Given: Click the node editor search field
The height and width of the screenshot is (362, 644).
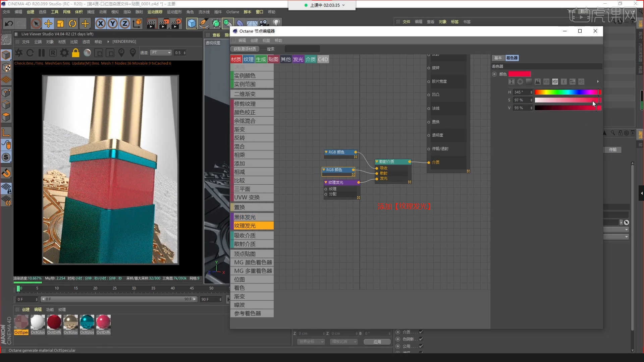Looking at the screenshot, I should point(302,49).
